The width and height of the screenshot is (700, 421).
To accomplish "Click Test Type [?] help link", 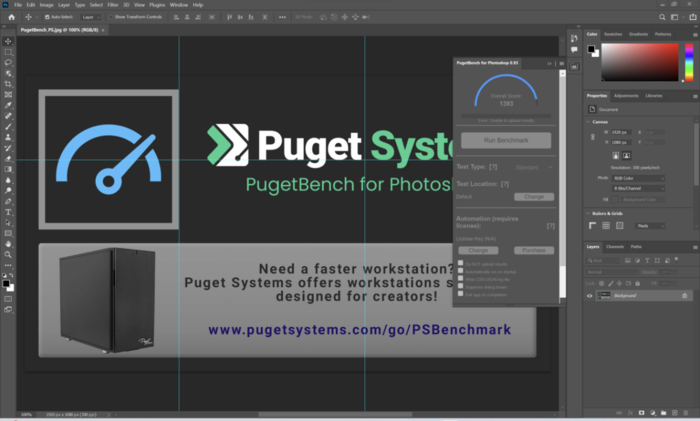I will tap(493, 167).
